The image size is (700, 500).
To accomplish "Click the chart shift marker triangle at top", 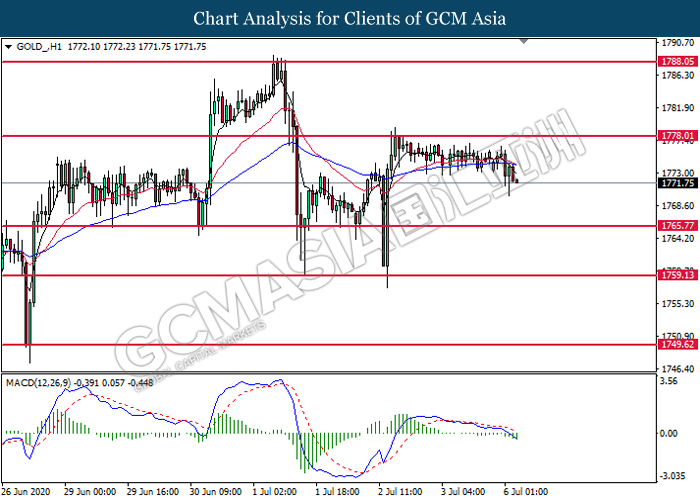I will (x=524, y=42).
